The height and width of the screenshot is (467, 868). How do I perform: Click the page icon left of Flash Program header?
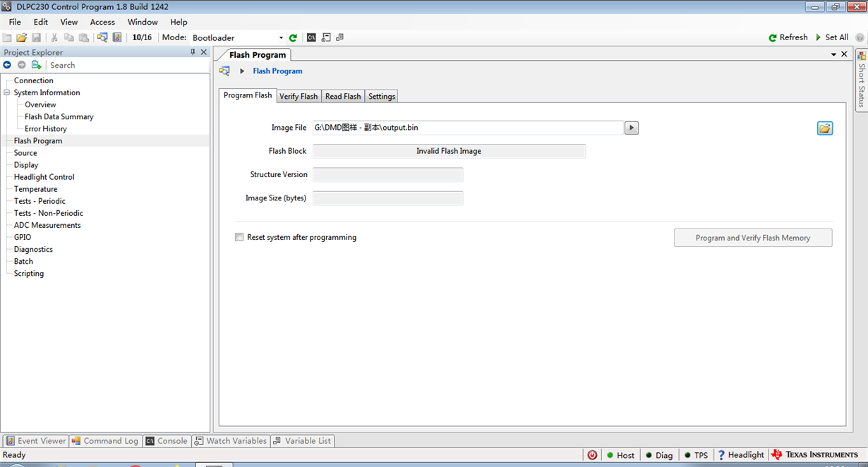(224, 71)
